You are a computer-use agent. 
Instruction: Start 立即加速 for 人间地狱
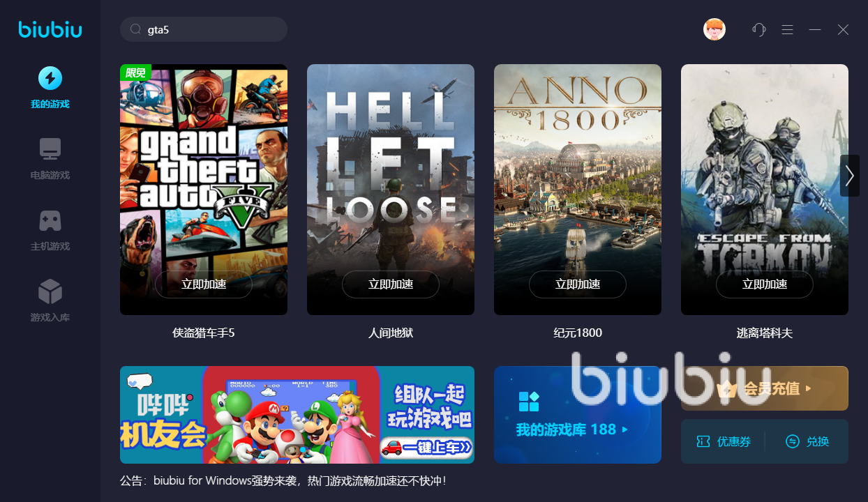click(391, 284)
